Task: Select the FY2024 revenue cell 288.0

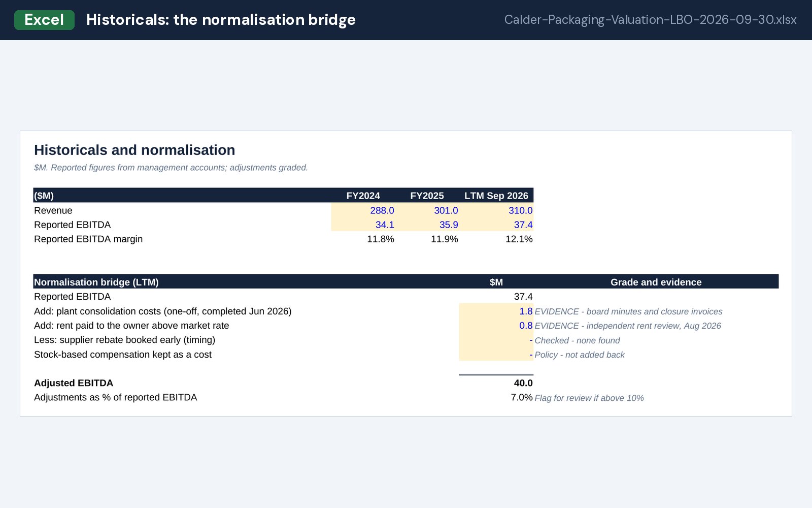Action: 363,210
